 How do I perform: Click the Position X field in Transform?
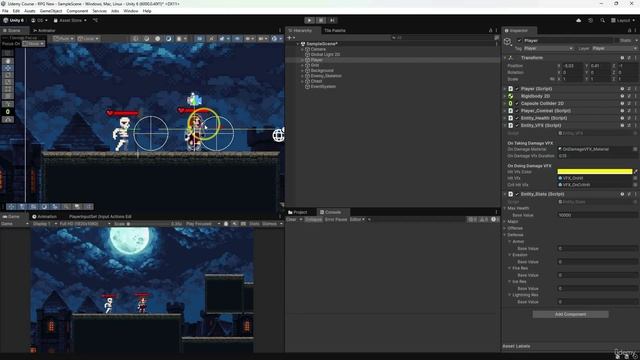[x=572, y=66]
